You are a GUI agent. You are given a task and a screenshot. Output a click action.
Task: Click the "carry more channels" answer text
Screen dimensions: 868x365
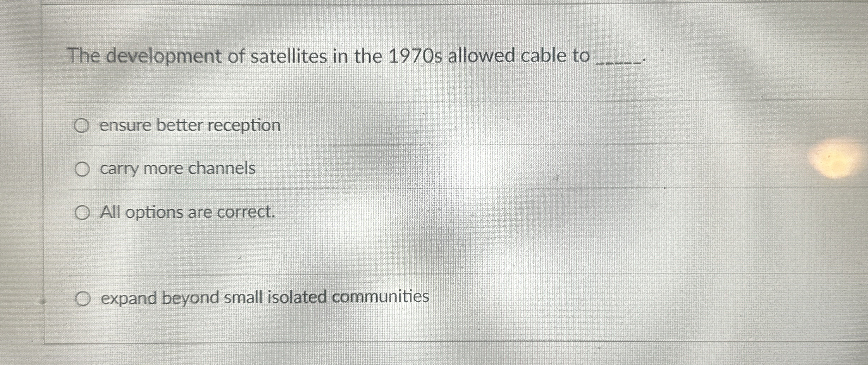point(178,169)
